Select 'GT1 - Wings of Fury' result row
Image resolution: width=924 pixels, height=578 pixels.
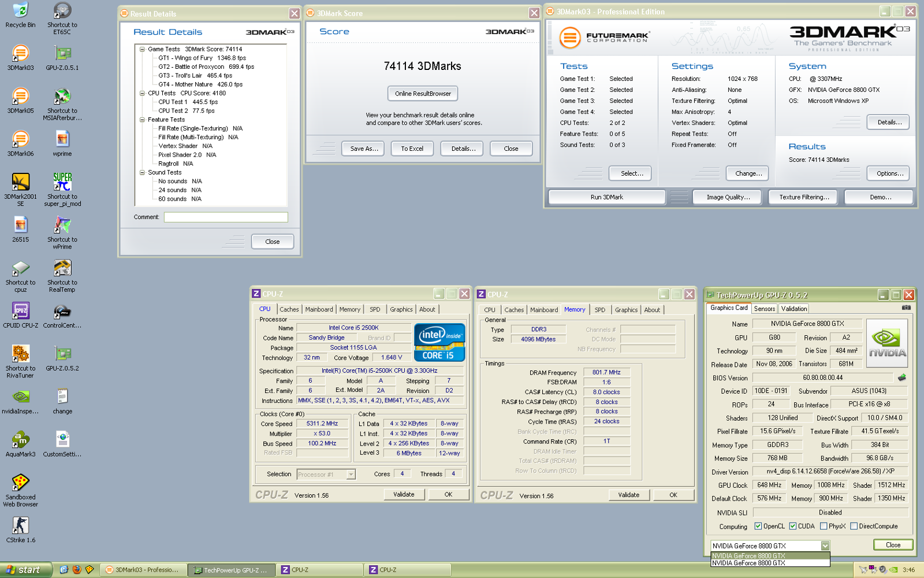[202, 58]
